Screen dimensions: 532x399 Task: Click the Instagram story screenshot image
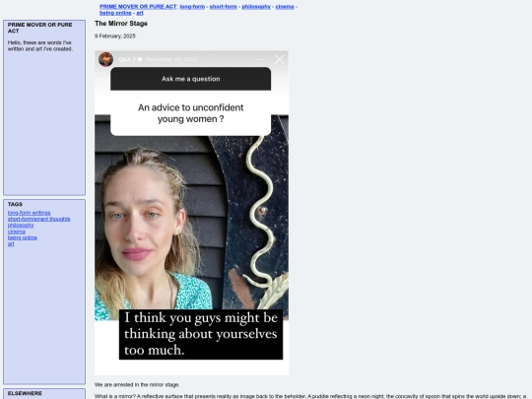[192, 213]
